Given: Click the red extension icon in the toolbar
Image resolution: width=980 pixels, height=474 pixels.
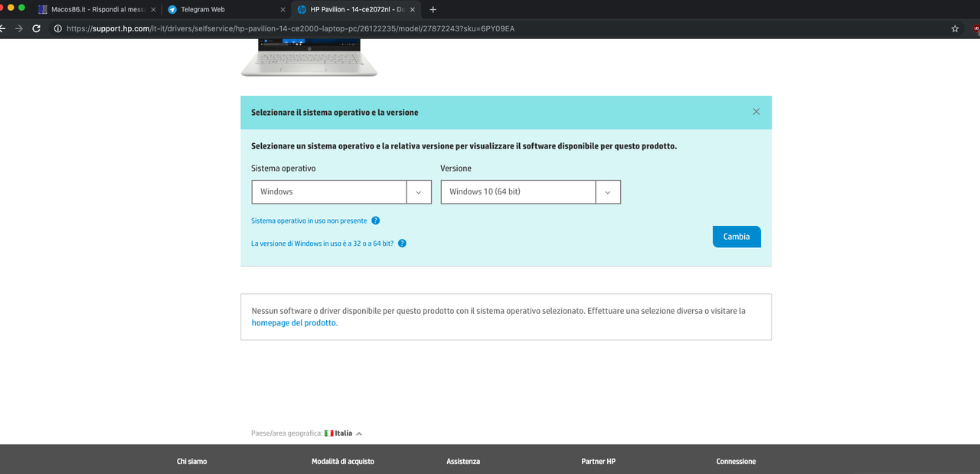Looking at the screenshot, I should [976, 28].
